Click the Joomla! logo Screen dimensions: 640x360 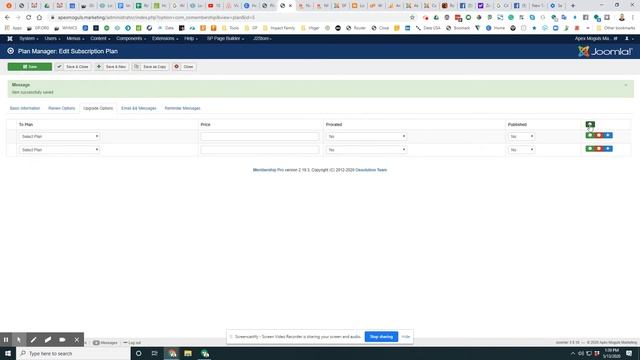coord(605,51)
